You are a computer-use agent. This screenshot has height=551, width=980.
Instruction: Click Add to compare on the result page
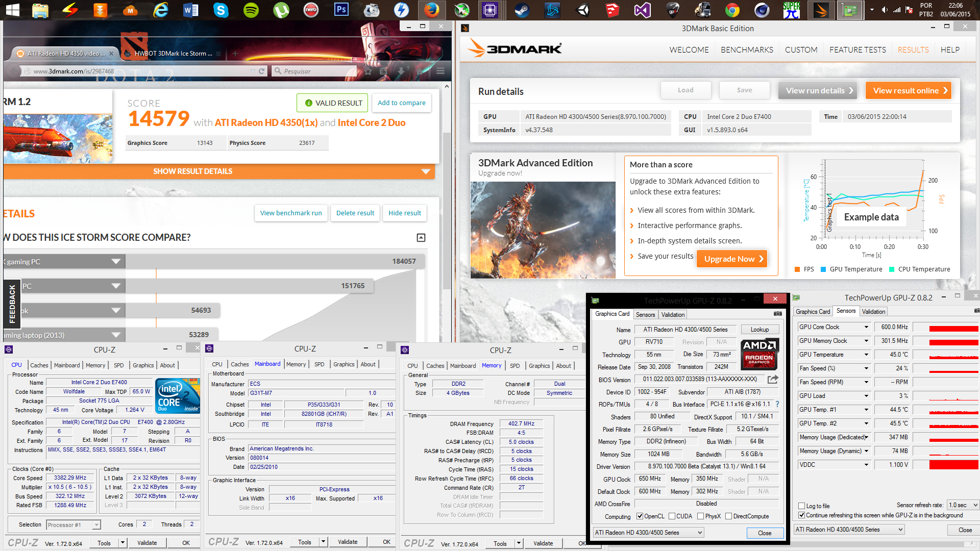[402, 103]
